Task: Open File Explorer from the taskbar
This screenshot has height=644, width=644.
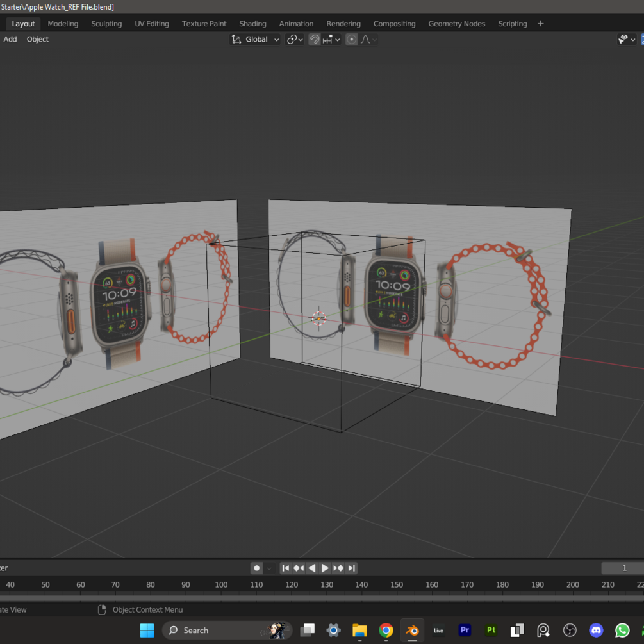Action: [x=359, y=631]
